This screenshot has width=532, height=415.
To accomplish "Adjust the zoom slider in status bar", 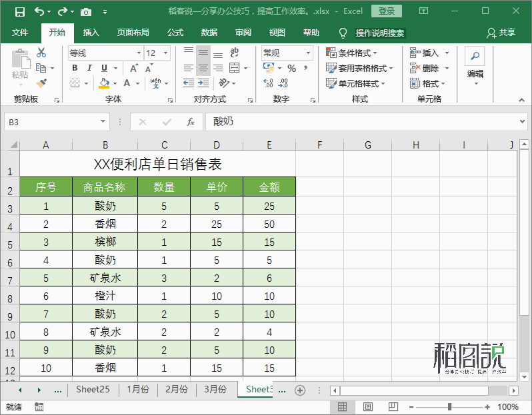I will pyautogui.click(x=449, y=407).
